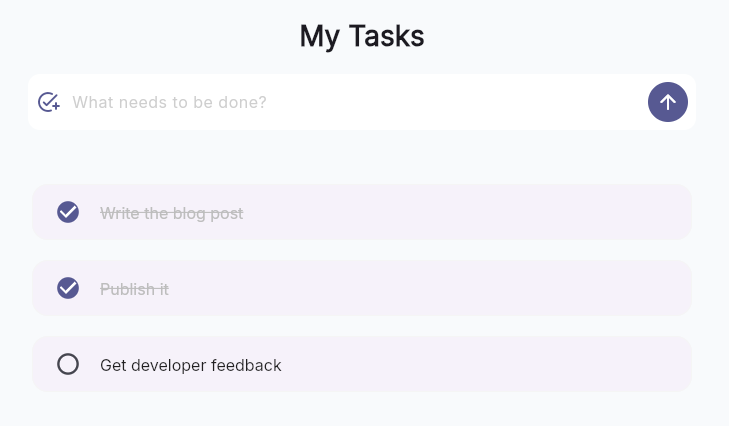Click the add-task checkmark-plus icon
The height and width of the screenshot is (426, 729).
49,102
